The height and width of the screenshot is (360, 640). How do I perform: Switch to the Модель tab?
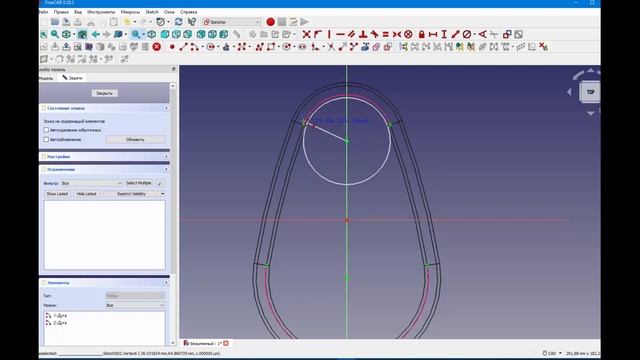point(46,78)
